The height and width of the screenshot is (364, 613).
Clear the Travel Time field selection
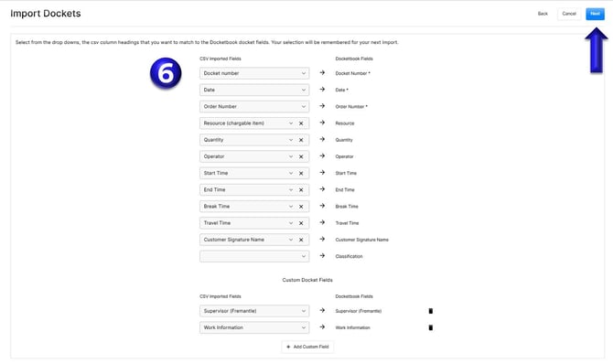coord(301,223)
